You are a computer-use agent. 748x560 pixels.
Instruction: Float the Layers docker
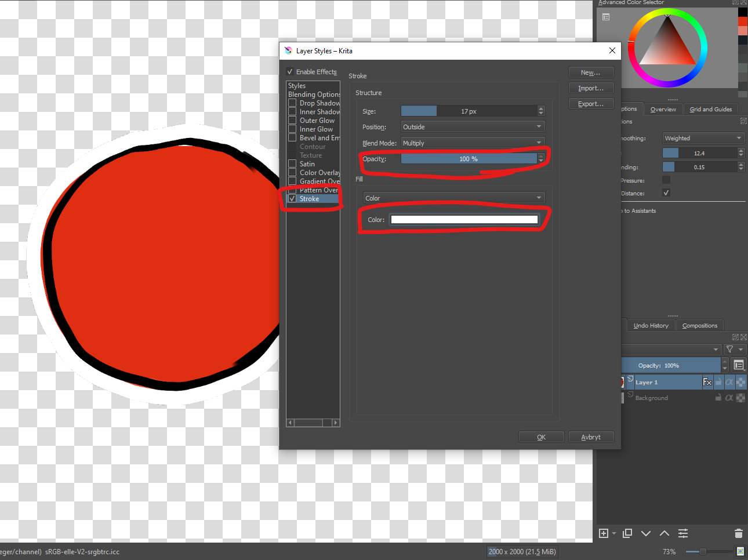click(x=736, y=337)
